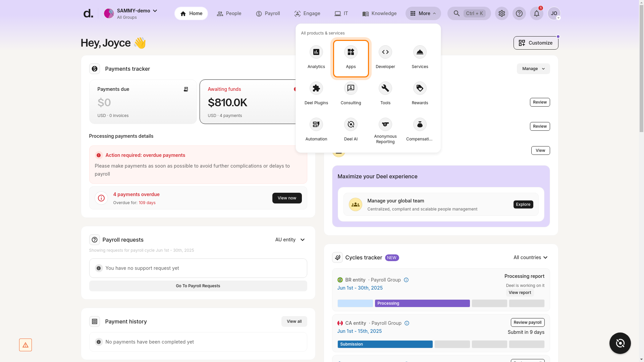Click the invoice icon in Payments due card

(186, 89)
